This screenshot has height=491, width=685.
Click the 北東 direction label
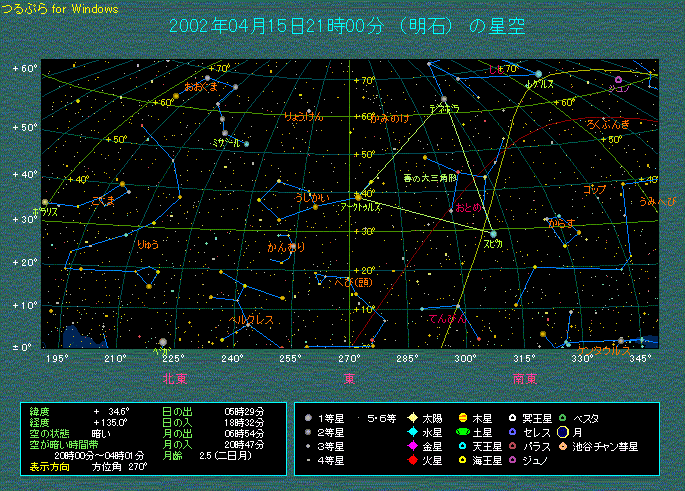point(175,378)
